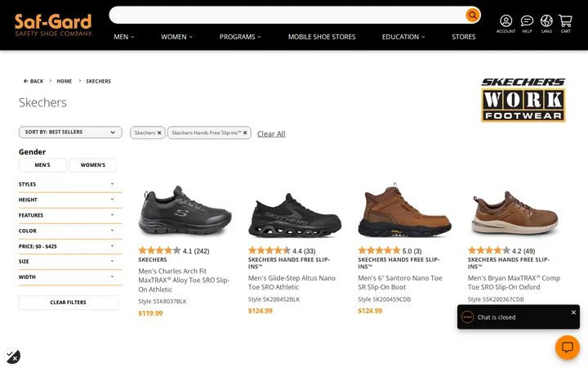Close the Chat is closed notification
This screenshot has height=368, width=588.
pyautogui.click(x=573, y=312)
